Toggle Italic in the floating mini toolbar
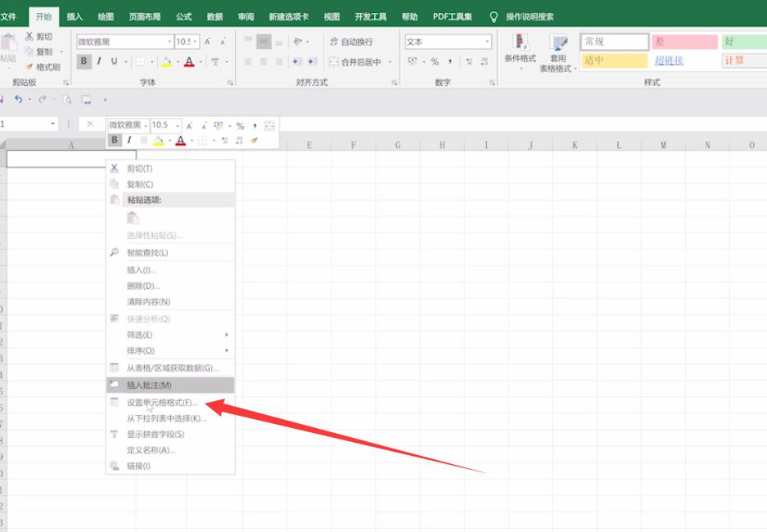767x532 pixels. [129, 140]
